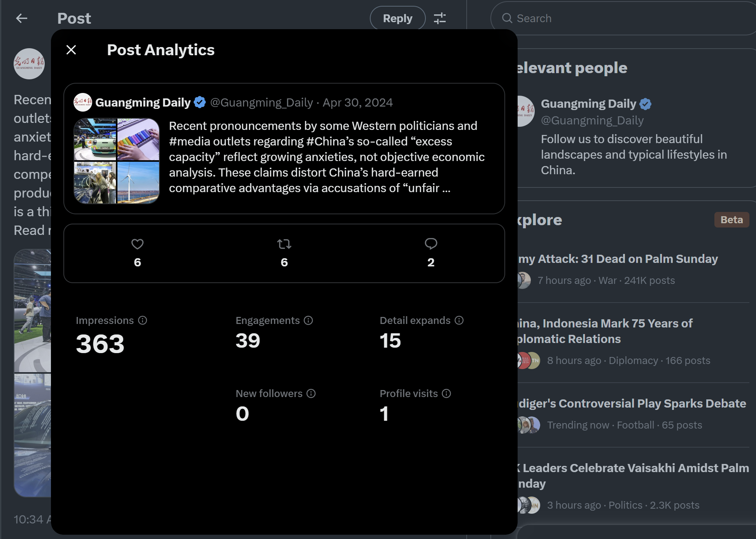Open the car show photo thumbnail
Viewport: 756px width, 539px height.
click(95, 139)
